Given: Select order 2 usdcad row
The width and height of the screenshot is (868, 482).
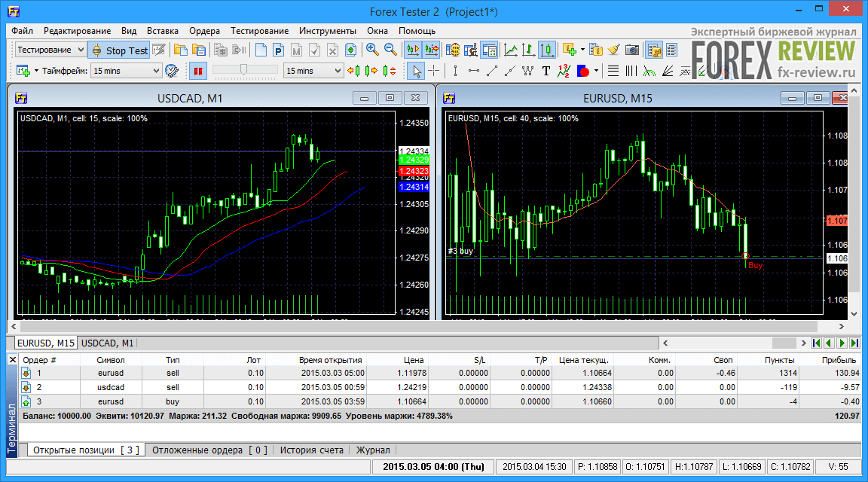Looking at the screenshot, I should [x=441, y=387].
